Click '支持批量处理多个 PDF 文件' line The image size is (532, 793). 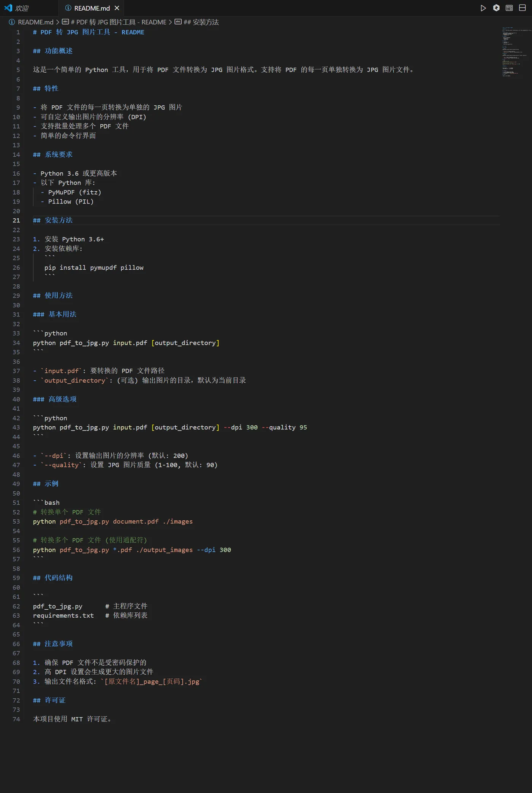pos(81,126)
